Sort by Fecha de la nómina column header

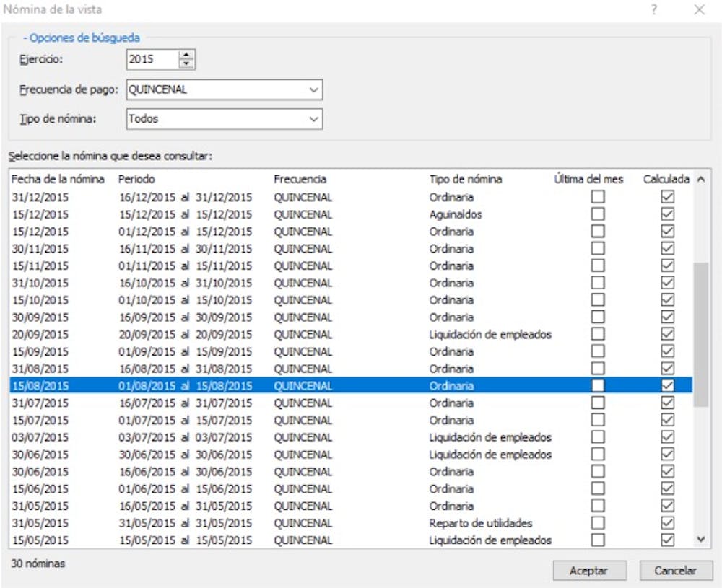pyautogui.click(x=58, y=179)
